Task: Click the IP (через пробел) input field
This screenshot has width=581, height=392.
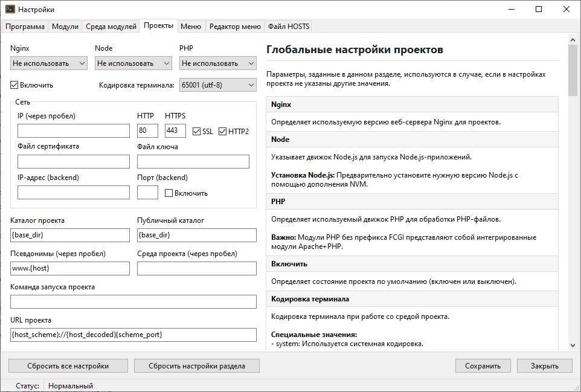Action: pyautogui.click(x=74, y=131)
